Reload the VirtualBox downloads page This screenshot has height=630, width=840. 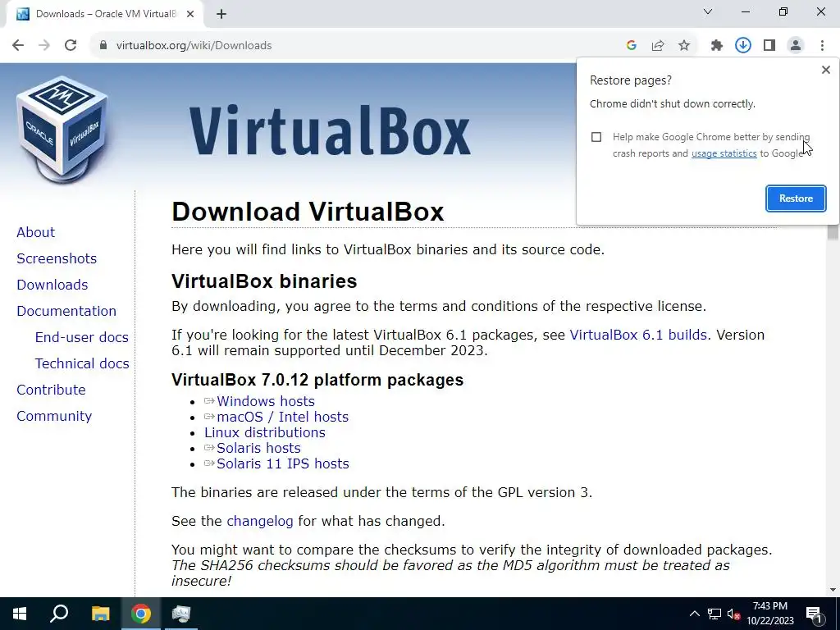point(71,46)
